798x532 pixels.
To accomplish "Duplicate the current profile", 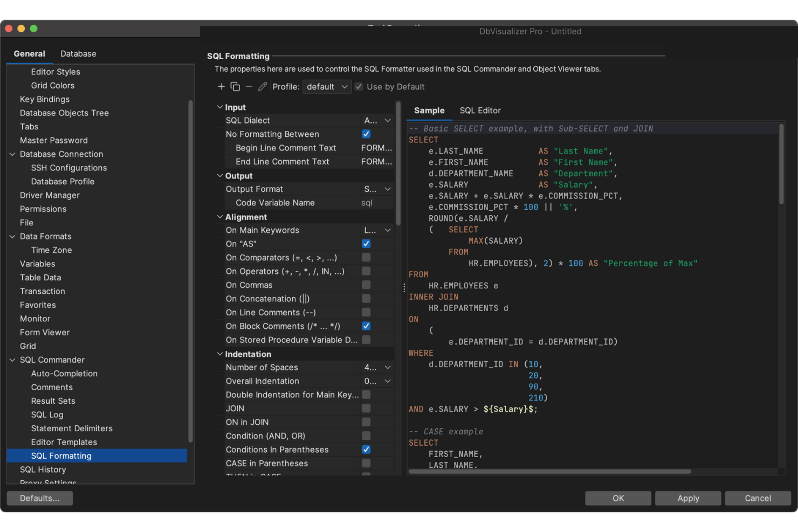I will [x=235, y=86].
